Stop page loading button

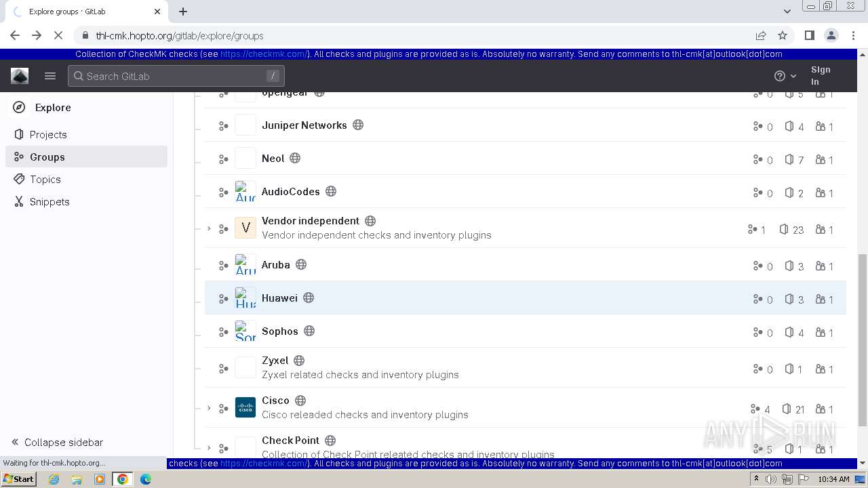58,35
